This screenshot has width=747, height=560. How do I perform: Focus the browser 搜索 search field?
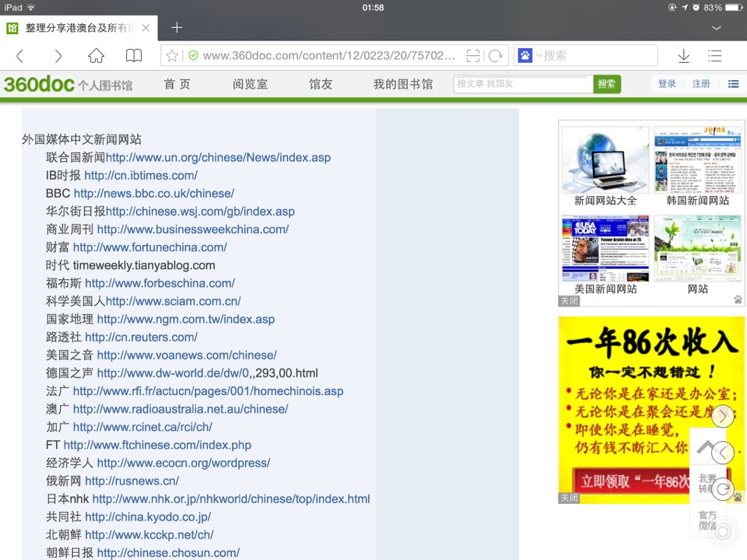(x=598, y=56)
